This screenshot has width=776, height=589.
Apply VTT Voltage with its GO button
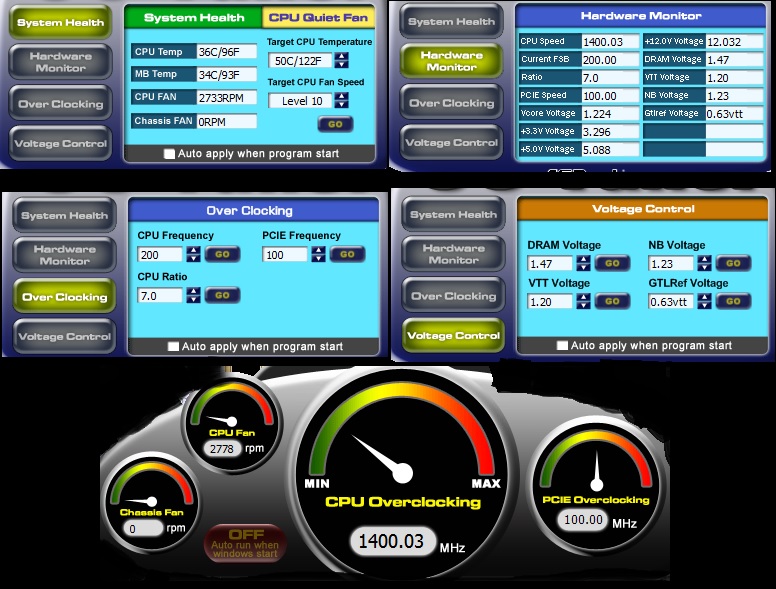pos(612,301)
